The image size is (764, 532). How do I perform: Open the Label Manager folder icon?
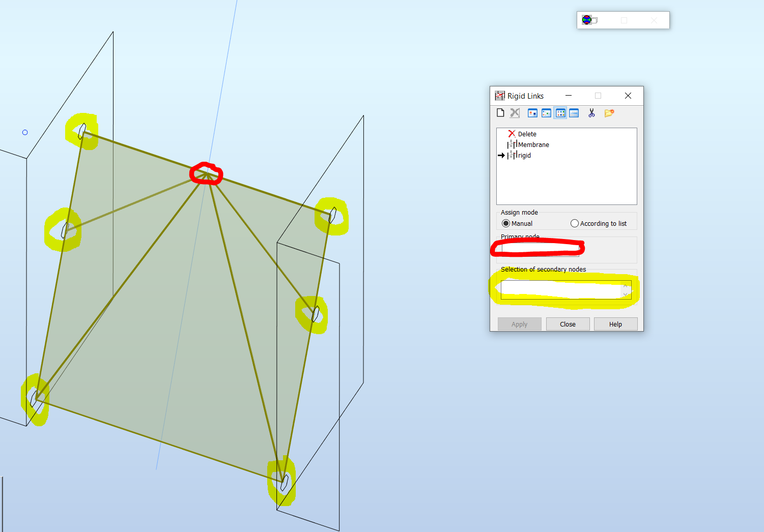pos(609,112)
